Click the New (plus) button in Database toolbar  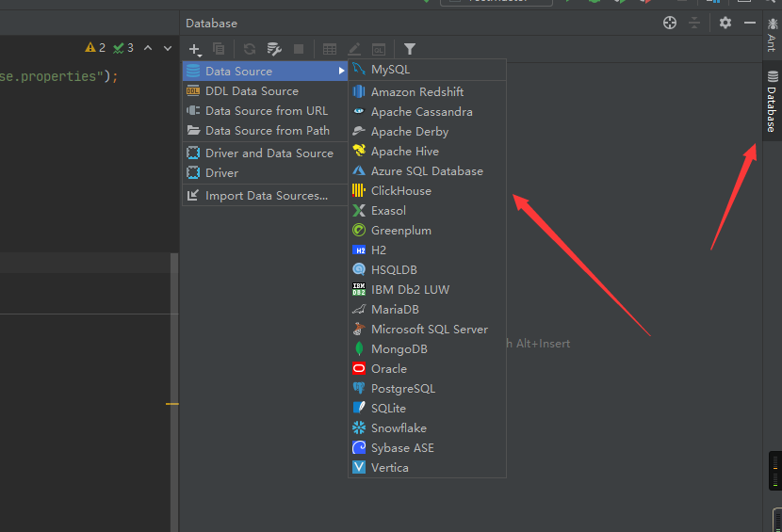coord(194,49)
